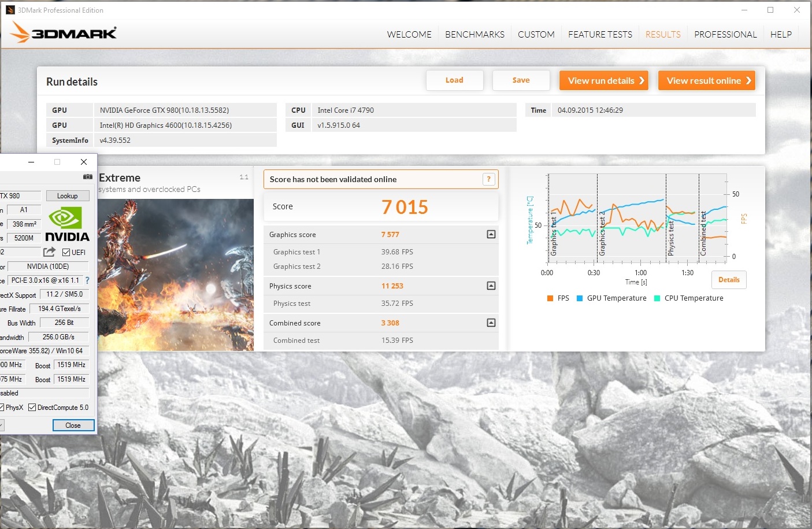Click the Close button in GPU-Z

73,426
